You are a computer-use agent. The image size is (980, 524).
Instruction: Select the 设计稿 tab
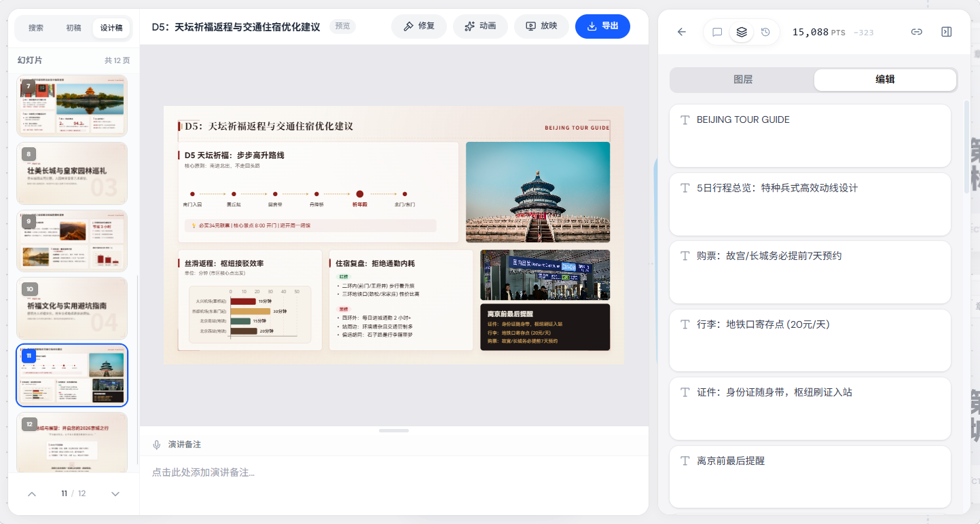tap(111, 28)
